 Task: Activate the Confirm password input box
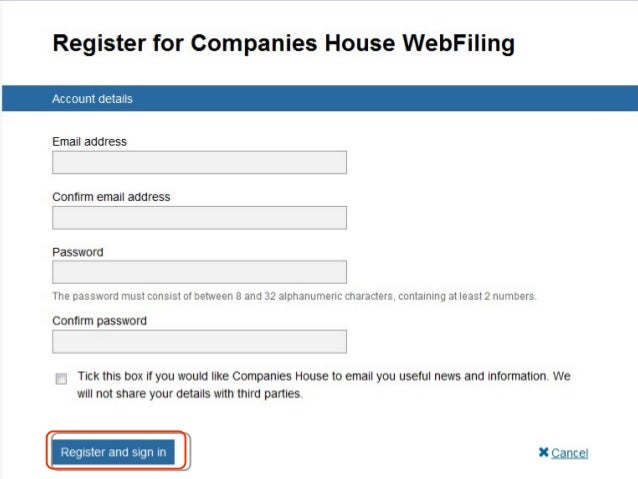(x=199, y=341)
